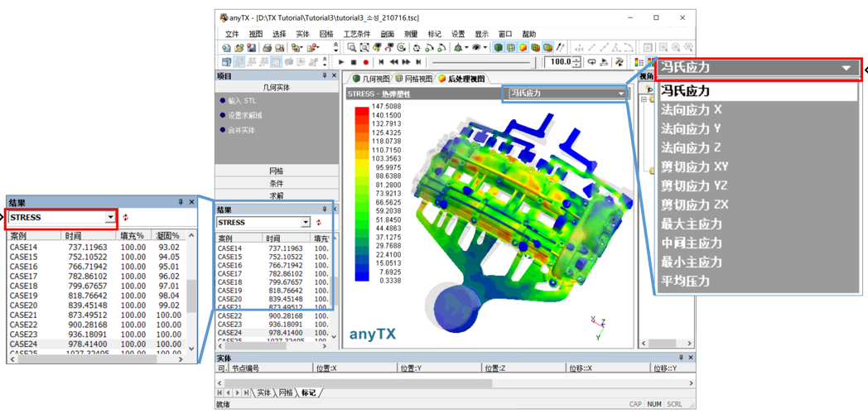
Task: Enable solid green cube shading mode
Action: (x=499, y=47)
